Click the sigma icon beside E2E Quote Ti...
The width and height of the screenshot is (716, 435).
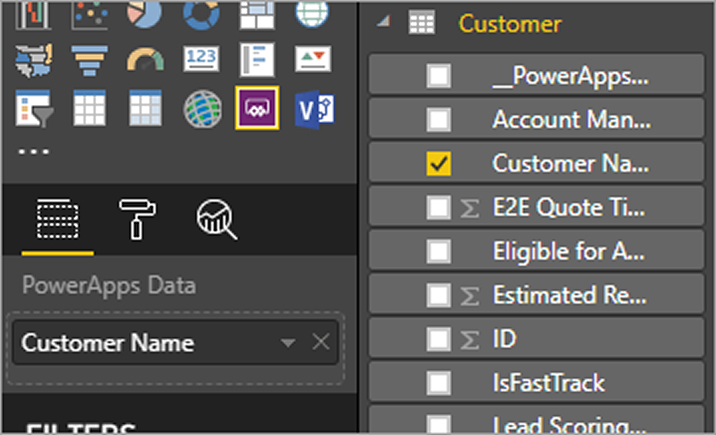click(469, 208)
